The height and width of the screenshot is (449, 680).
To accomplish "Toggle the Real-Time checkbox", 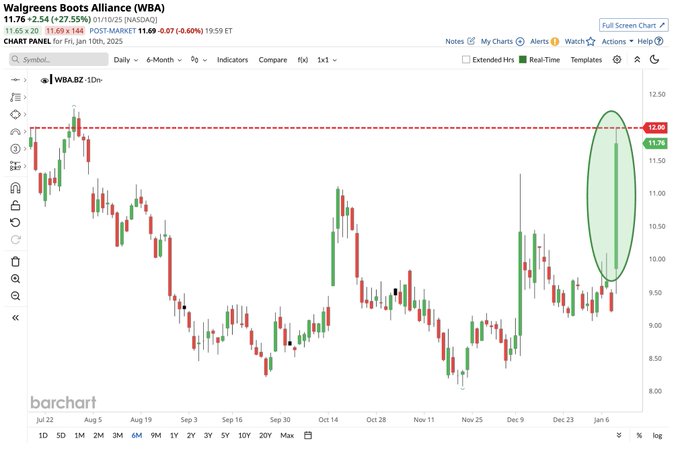I will pyautogui.click(x=523, y=60).
